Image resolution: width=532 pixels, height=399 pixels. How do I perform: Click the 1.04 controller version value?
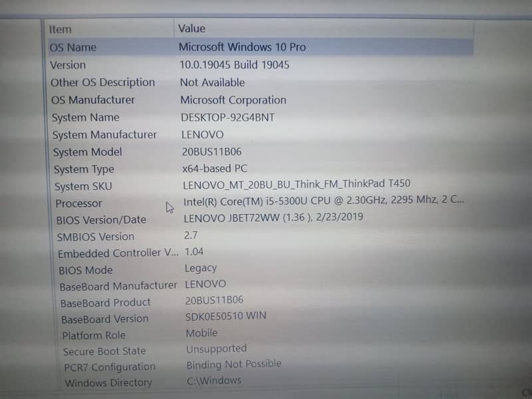coord(194,252)
